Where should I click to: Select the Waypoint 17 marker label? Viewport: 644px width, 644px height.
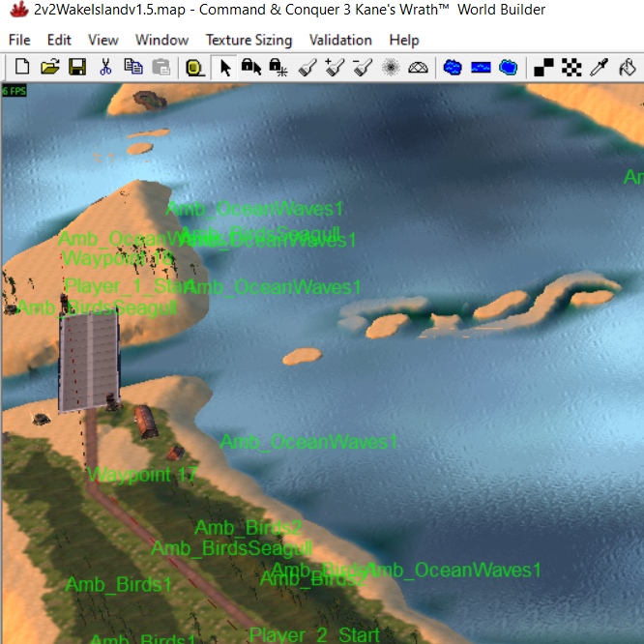coord(142,475)
